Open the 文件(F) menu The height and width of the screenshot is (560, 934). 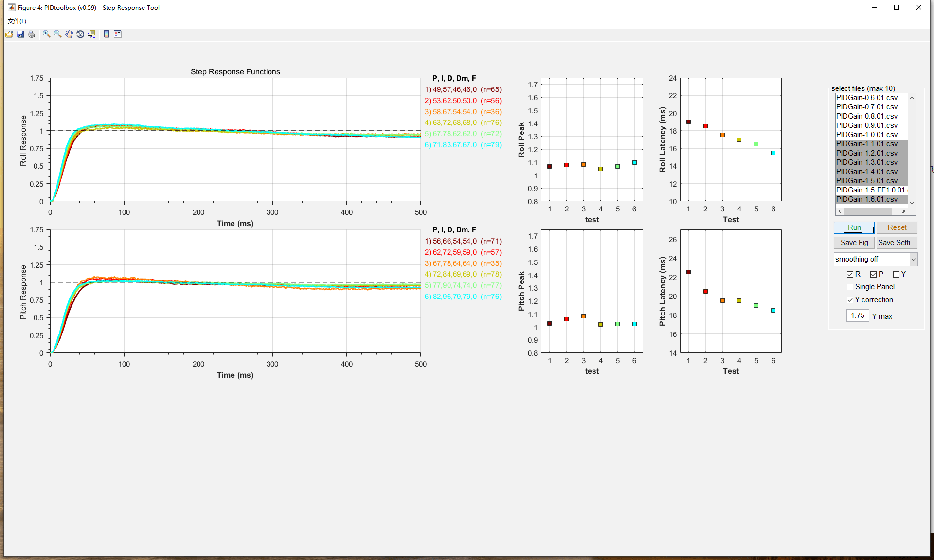(x=17, y=21)
